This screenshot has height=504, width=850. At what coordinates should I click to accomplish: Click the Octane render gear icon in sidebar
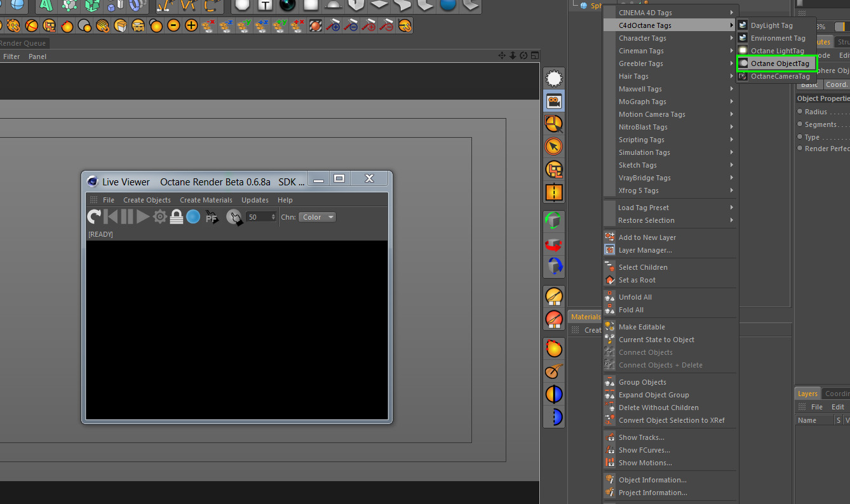[554, 78]
